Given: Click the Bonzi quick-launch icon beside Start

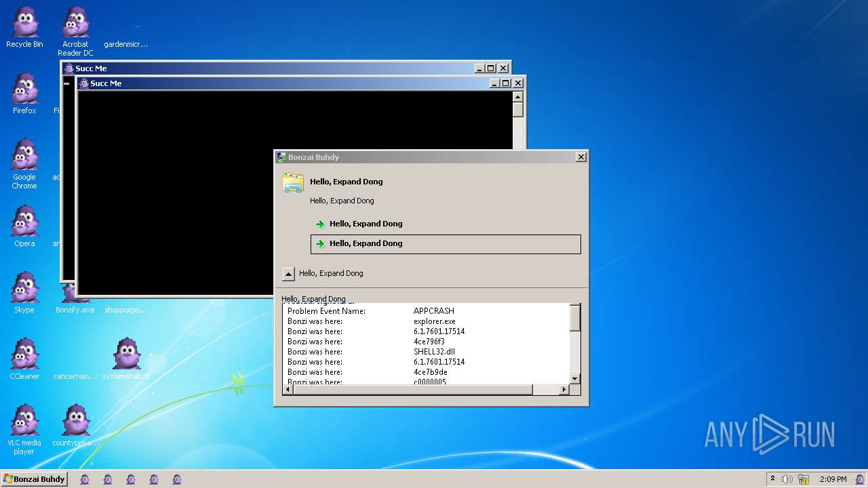Looking at the screenshot, I should pyautogui.click(x=85, y=479).
